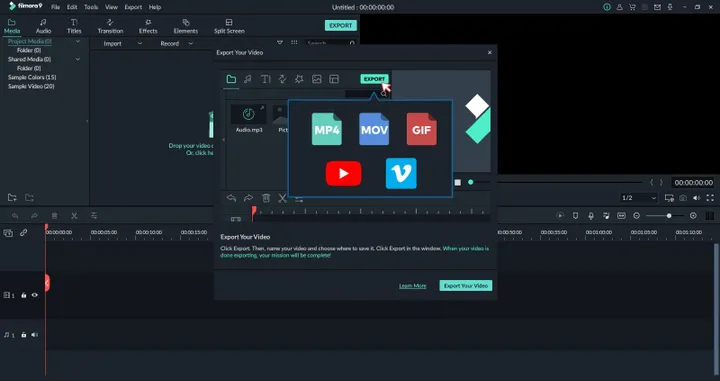Select Sample Colors (15) in media tree
This screenshot has height=381, width=720.
click(x=32, y=77)
